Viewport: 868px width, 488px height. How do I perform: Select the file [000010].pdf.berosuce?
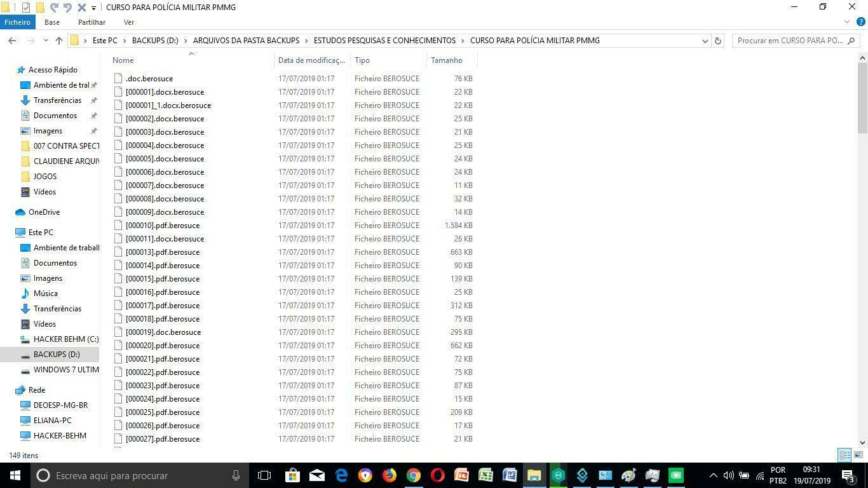click(163, 226)
